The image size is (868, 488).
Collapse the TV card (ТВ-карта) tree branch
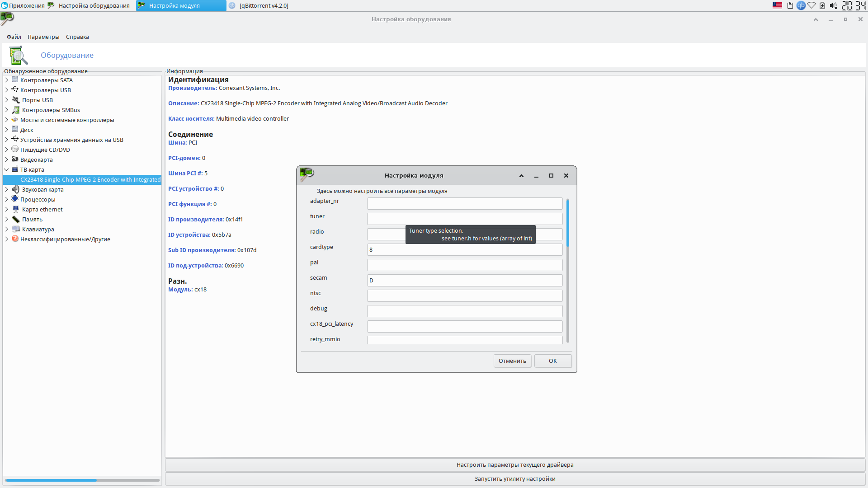coord(7,169)
